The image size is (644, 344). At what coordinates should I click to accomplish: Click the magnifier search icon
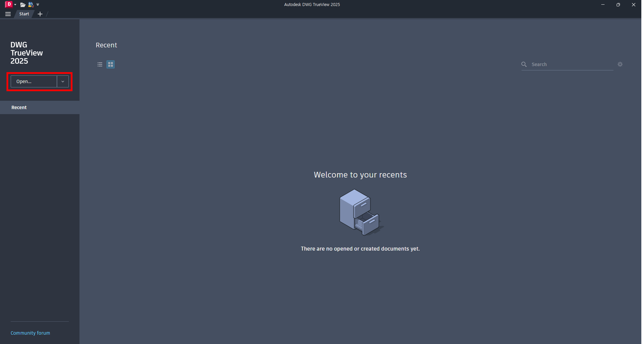click(524, 64)
